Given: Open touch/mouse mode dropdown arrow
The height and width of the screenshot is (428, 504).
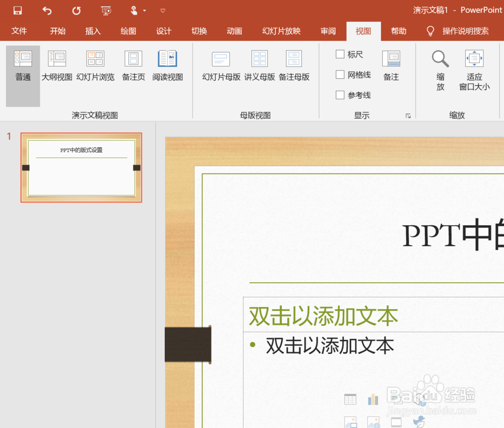Looking at the screenshot, I should [145, 11].
